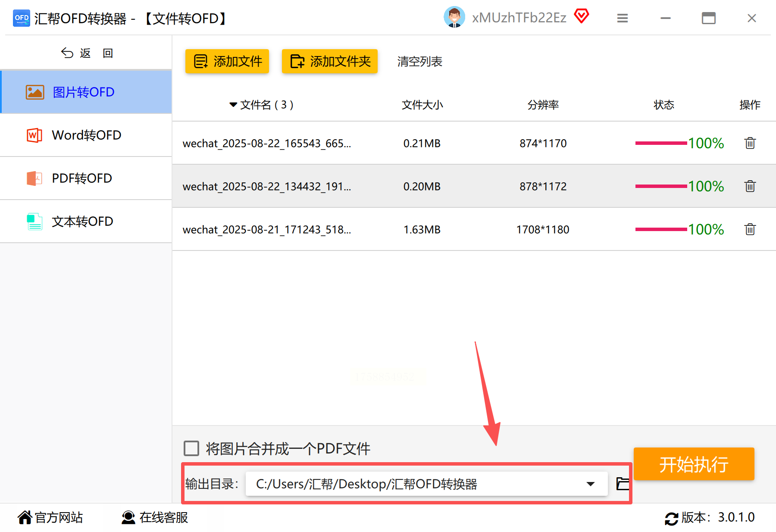The height and width of the screenshot is (532, 776).
Task: Delete the wechat_2025-08-22_165543 file with its trash icon
Action: coord(750,143)
